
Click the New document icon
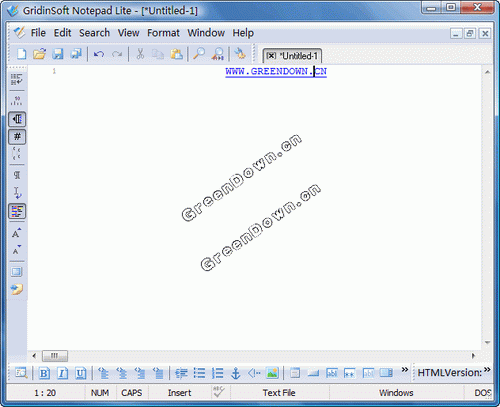(22, 54)
